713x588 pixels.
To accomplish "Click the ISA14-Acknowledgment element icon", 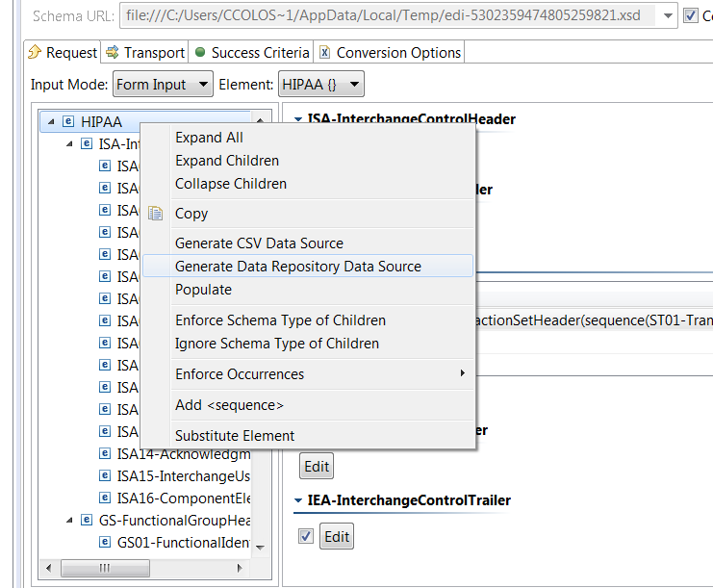I will 105,453.
